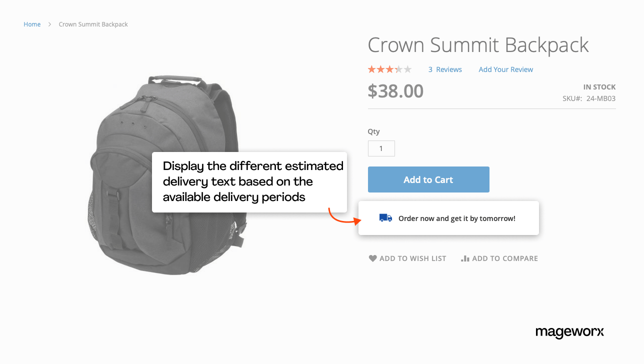644x364 pixels.
Task: Click the breadcrumb chevron separator
Action: click(x=50, y=24)
